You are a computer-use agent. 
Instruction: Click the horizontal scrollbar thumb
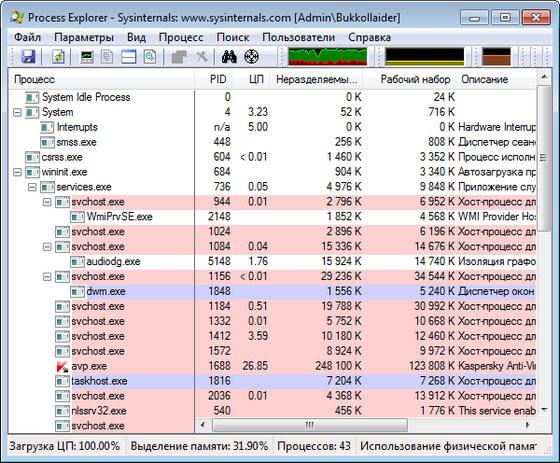coord(310,425)
